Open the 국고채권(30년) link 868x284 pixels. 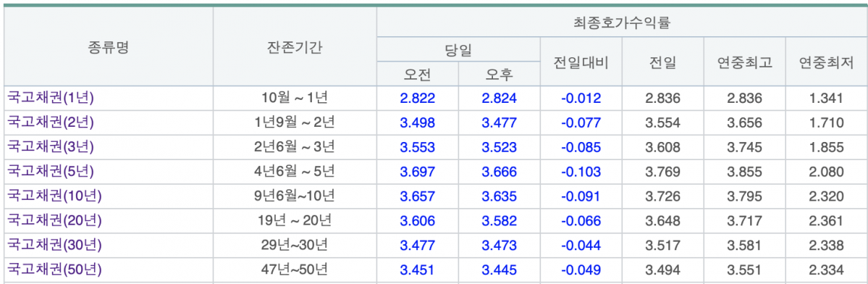click(x=54, y=246)
